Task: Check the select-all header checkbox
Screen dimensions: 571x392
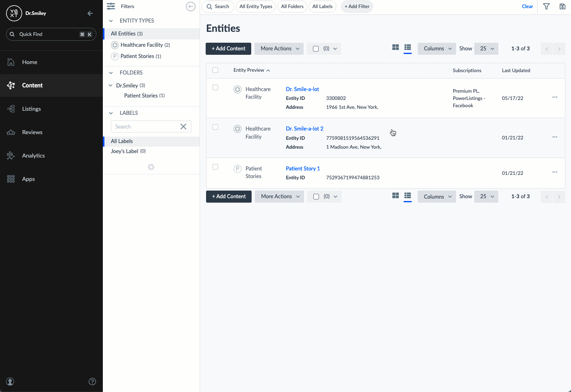Action: pyautogui.click(x=215, y=70)
